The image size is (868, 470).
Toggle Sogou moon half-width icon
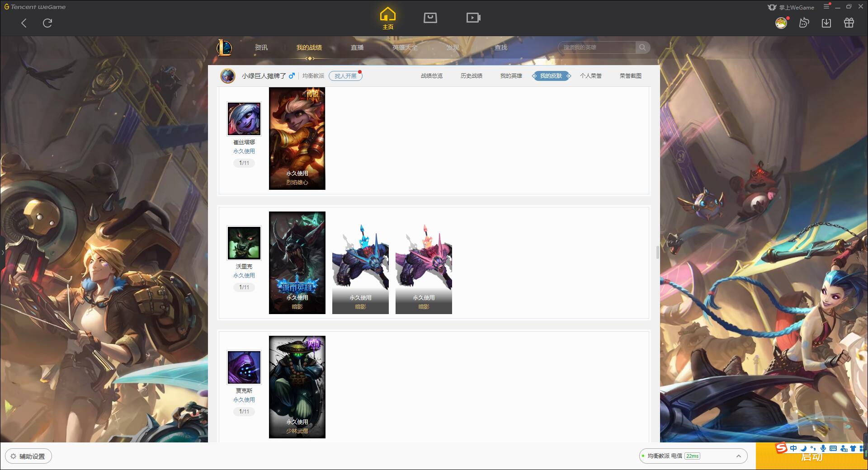pos(803,448)
